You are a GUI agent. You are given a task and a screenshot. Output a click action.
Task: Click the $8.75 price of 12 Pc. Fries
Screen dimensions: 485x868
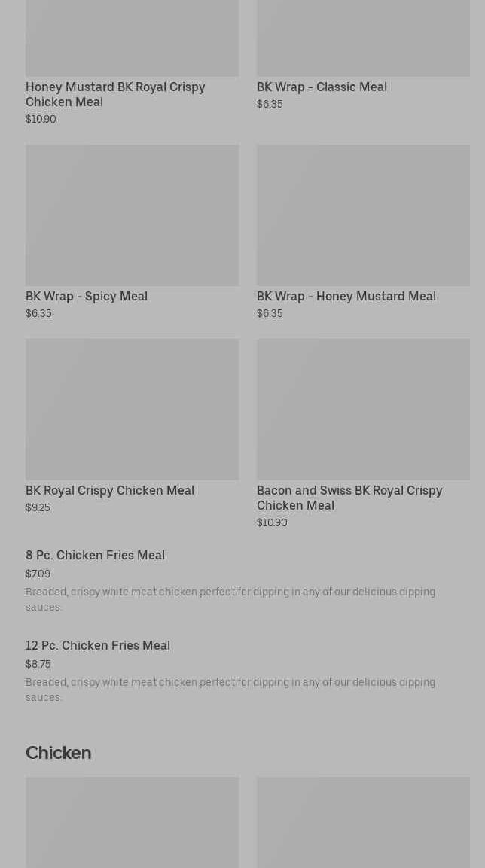38,664
